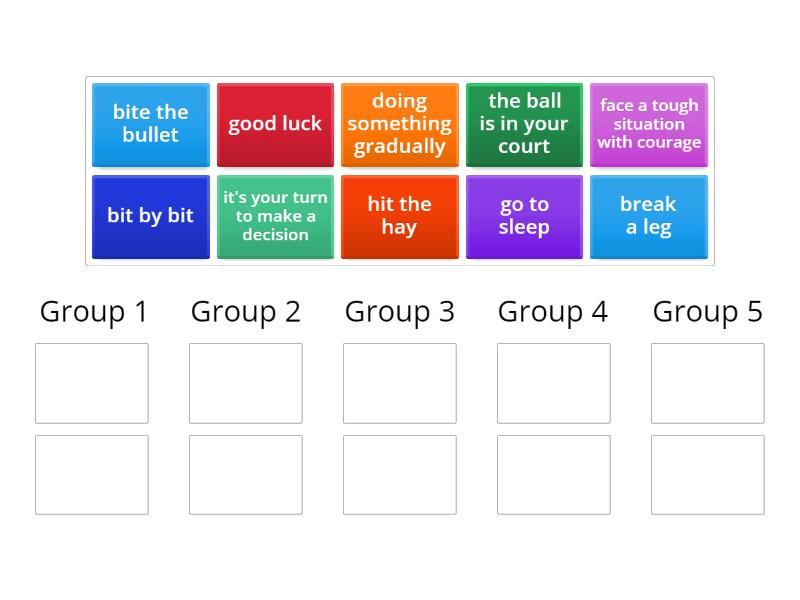The height and width of the screenshot is (600, 800).
Task: Pick the 'doing something gradually' tile
Action: (x=400, y=124)
